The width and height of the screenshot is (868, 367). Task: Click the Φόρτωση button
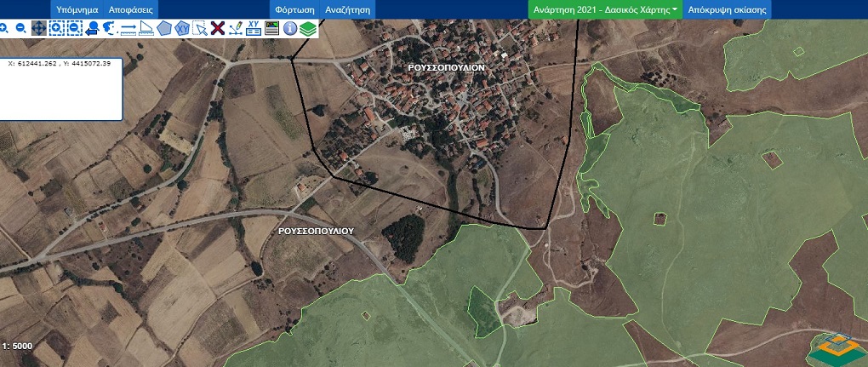294,10
